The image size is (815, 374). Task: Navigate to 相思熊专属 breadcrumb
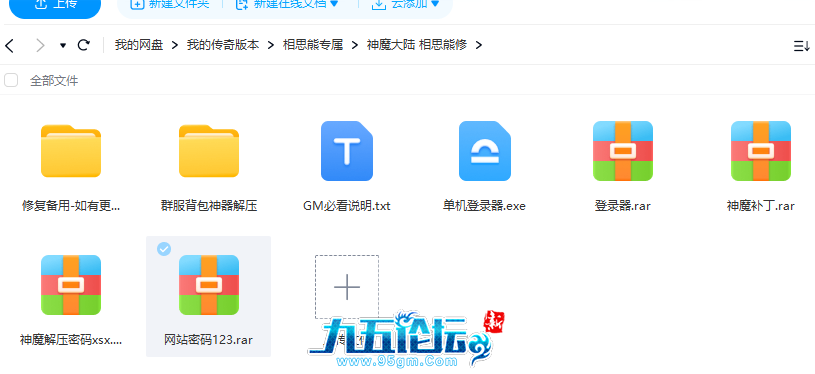(x=313, y=45)
